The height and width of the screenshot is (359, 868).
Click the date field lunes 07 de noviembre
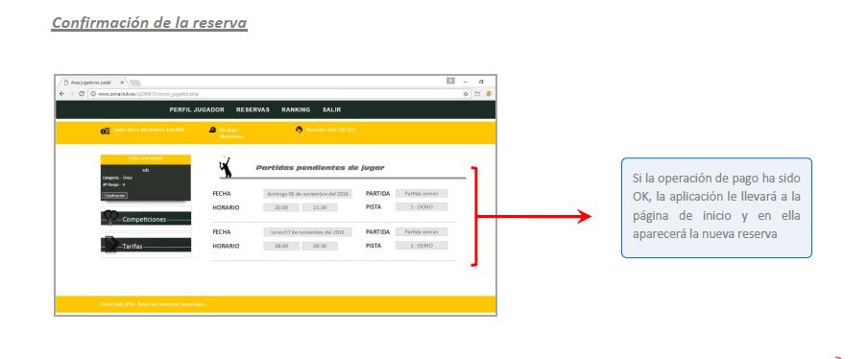point(307,232)
